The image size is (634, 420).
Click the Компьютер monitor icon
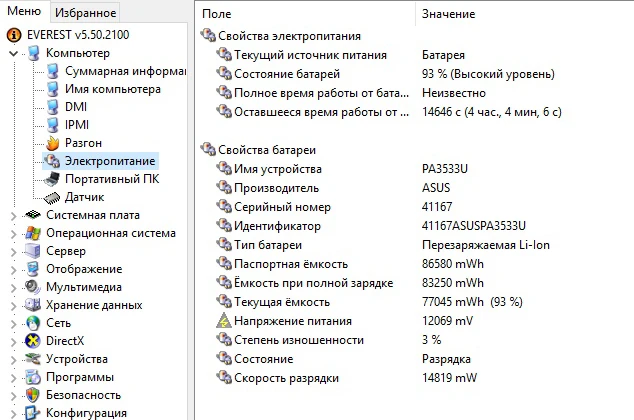pyautogui.click(x=34, y=53)
